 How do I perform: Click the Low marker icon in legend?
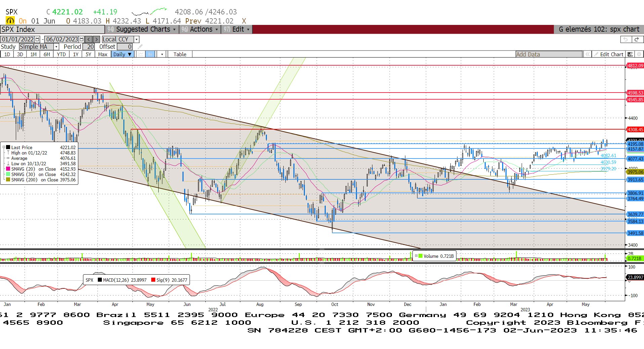[8, 164]
